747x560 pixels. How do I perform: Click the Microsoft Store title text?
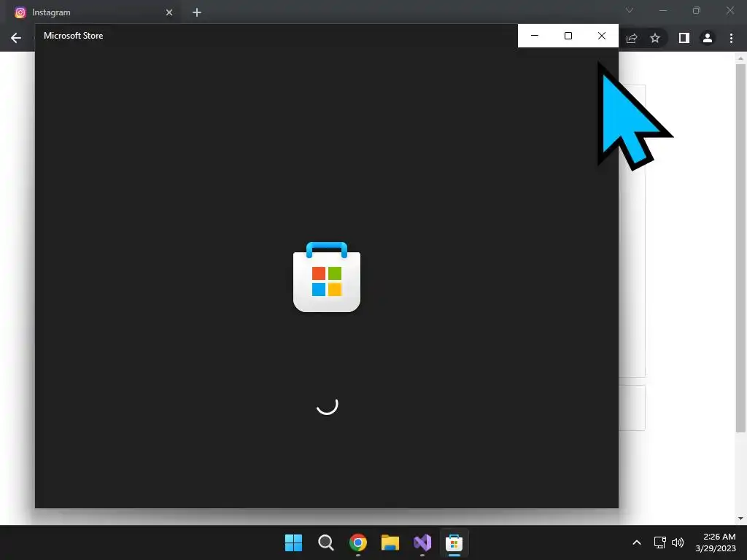pos(74,36)
